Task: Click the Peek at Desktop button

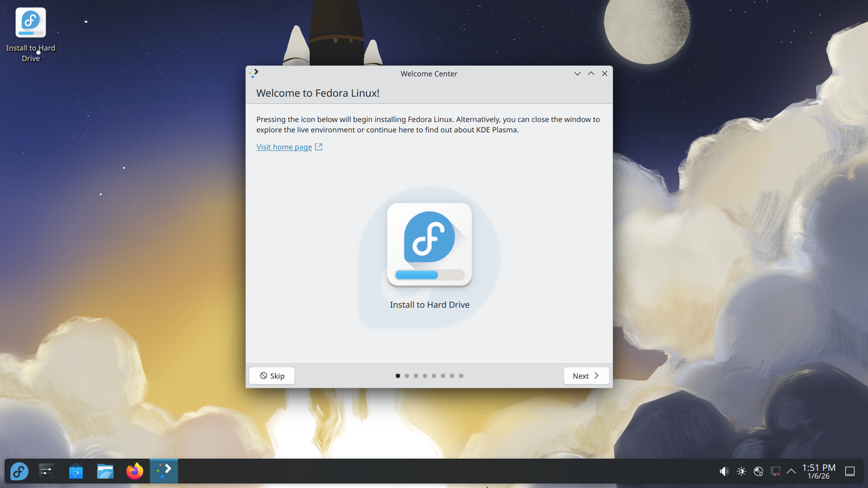Action: [850, 471]
